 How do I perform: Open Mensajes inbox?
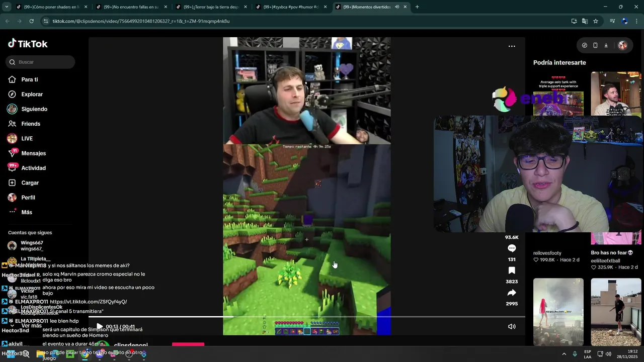coord(34,153)
